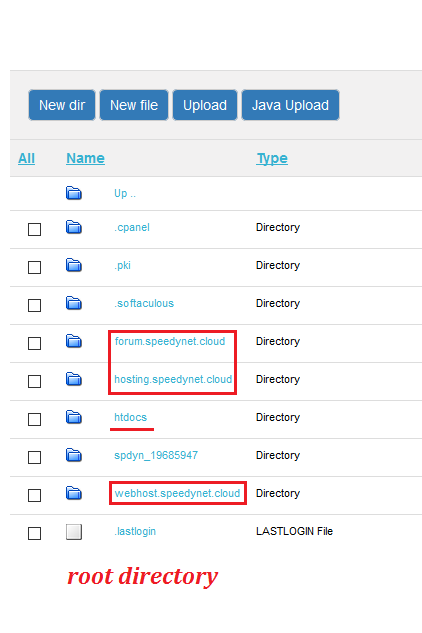Select All items via header link
Viewport: 422px width, 633px height.
point(26,158)
